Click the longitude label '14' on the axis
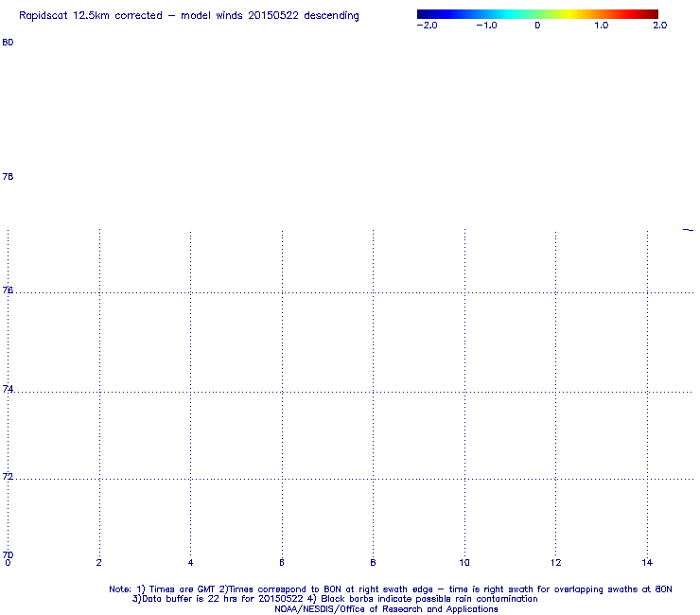The image size is (700, 615). click(647, 563)
